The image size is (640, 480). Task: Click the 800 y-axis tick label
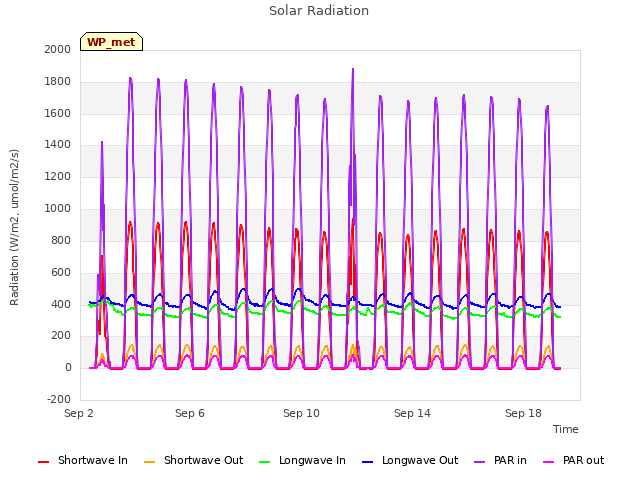(x=61, y=240)
